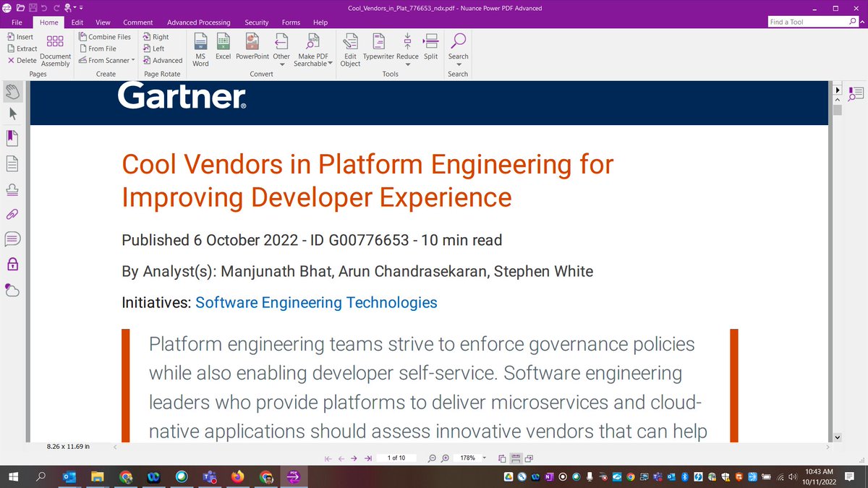Click the page number field '1 of 10'

398,458
